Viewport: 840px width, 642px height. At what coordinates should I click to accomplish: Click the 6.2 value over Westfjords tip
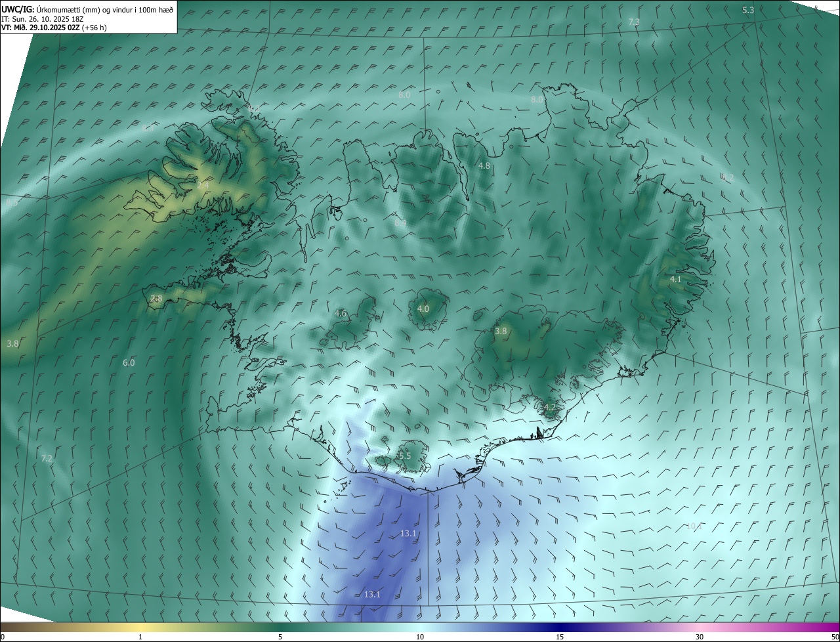(255, 108)
